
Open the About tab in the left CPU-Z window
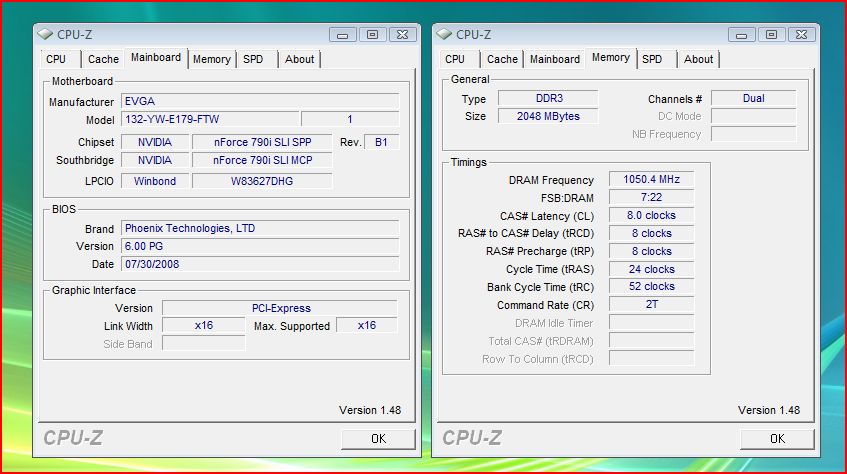pyautogui.click(x=299, y=59)
